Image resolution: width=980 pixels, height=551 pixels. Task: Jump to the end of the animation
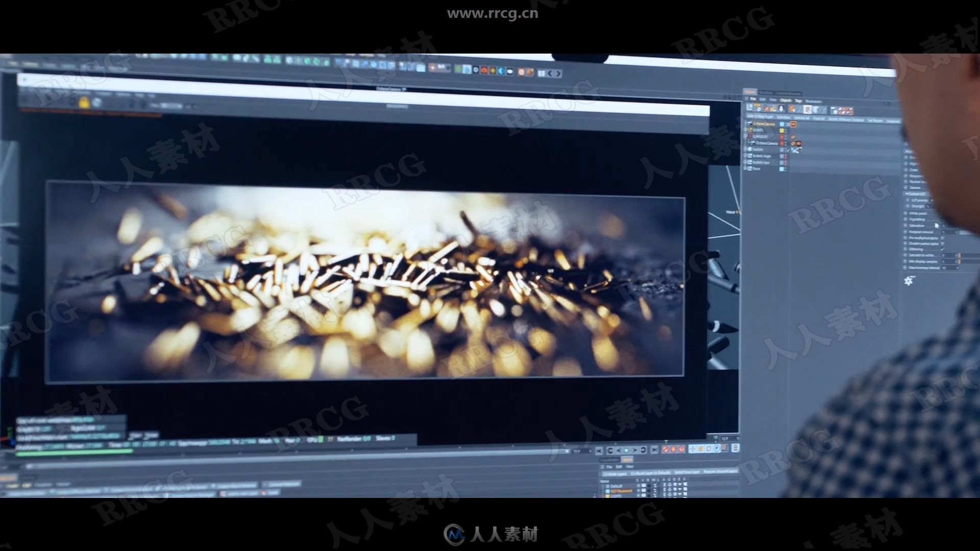654,450
